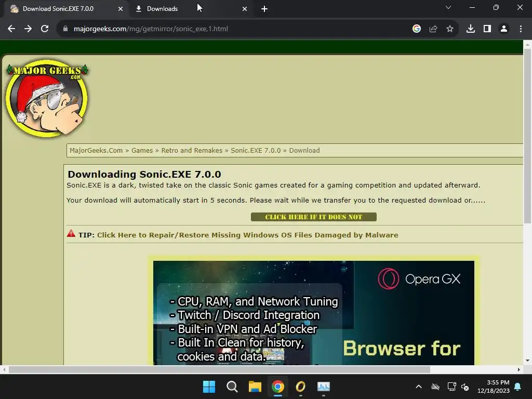
Task: Open Windows taskbar search
Action: click(232, 387)
